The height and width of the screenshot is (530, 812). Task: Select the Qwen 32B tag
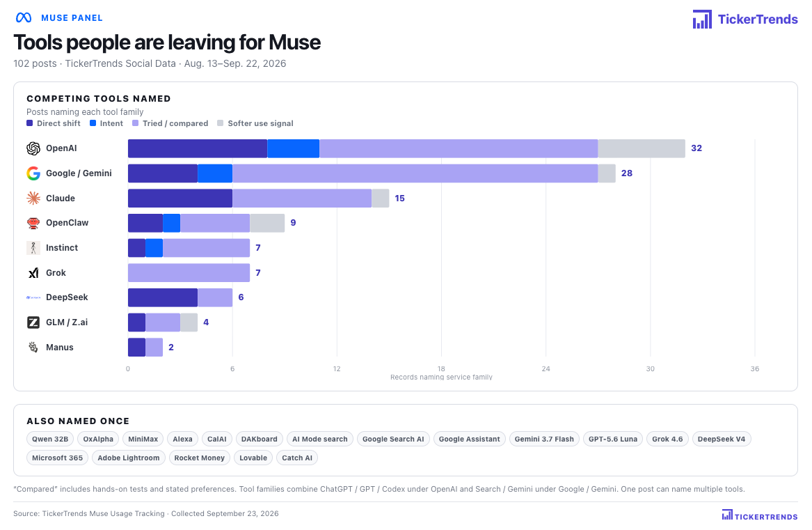coord(50,439)
